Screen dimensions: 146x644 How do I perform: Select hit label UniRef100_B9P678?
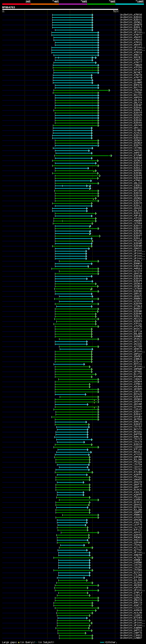tap(131, 85)
